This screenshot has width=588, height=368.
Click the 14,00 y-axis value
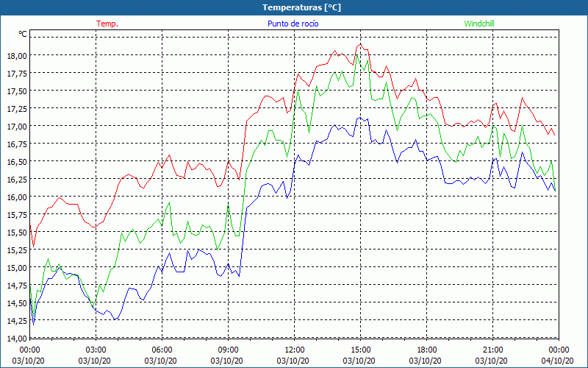pos(17,338)
